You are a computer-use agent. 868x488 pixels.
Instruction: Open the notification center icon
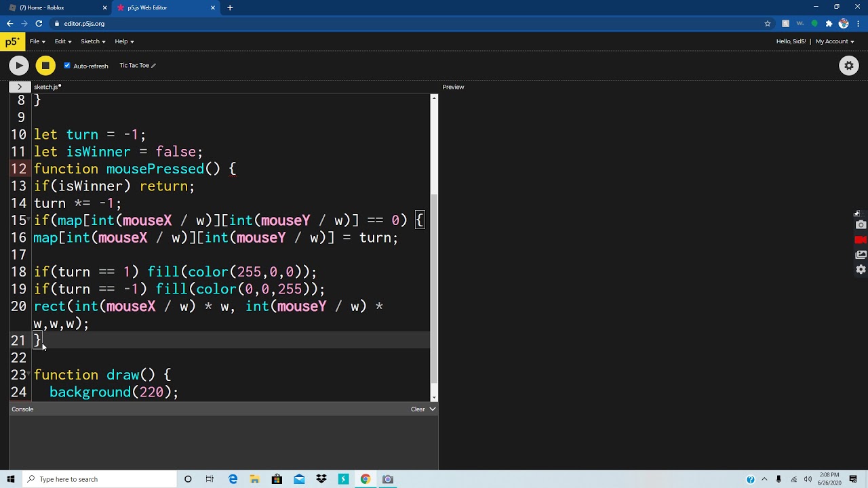click(x=853, y=479)
